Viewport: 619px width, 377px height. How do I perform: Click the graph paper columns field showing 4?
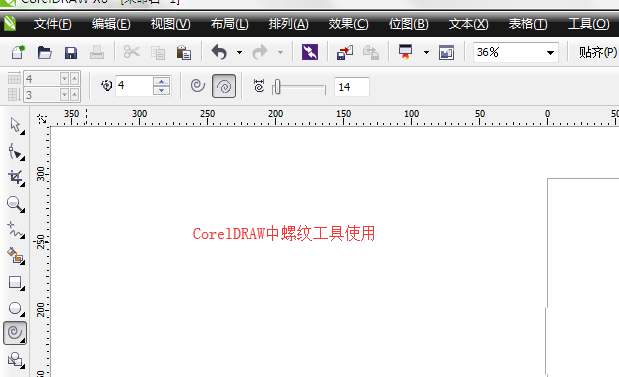tap(42, 79)
